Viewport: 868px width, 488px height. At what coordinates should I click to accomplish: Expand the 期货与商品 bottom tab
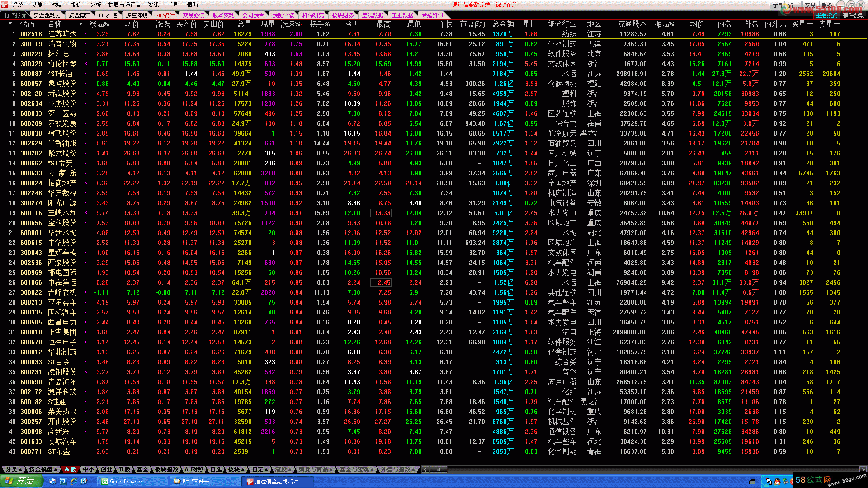(315, 469)
